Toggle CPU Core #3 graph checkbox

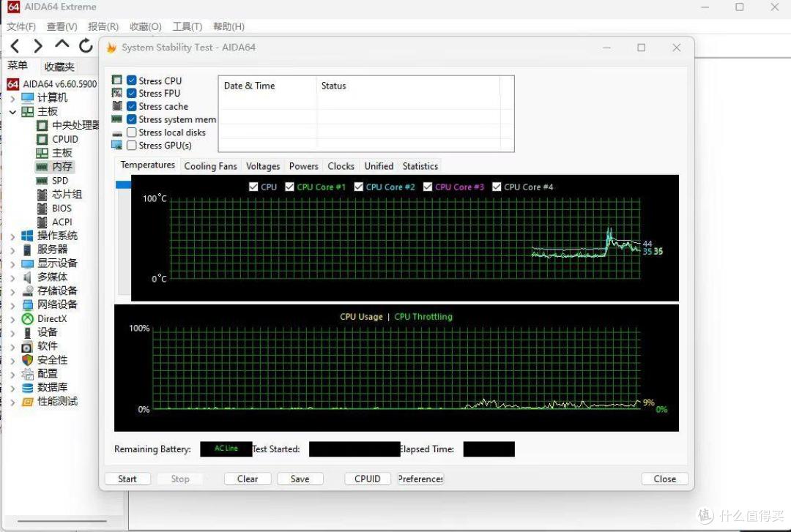[x=428, y=187]
